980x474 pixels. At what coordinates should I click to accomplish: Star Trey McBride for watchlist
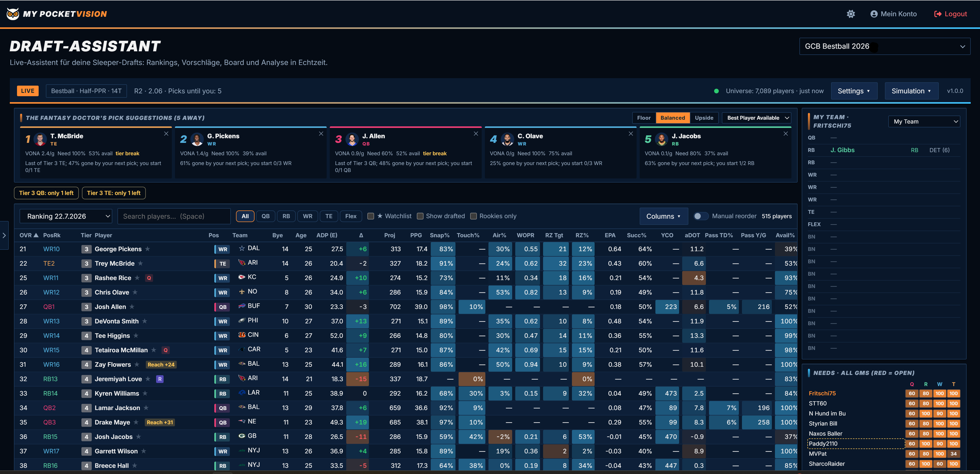tap(140, 263)
